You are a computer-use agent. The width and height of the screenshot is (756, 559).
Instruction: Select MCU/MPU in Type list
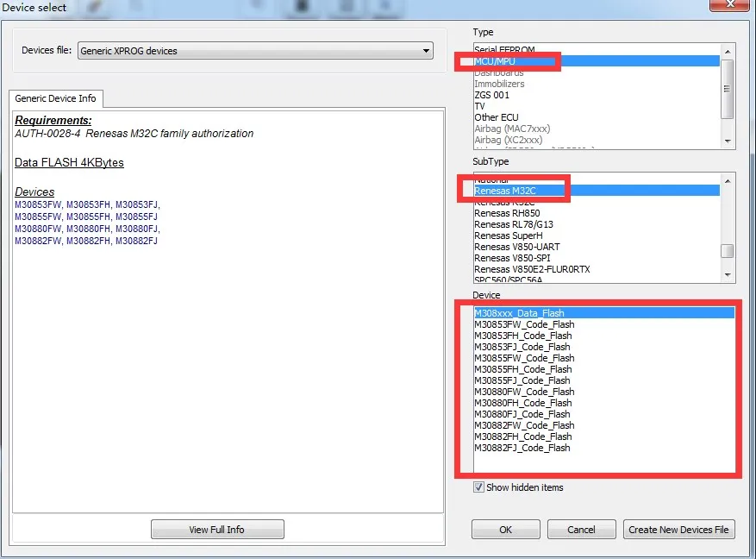597,61
